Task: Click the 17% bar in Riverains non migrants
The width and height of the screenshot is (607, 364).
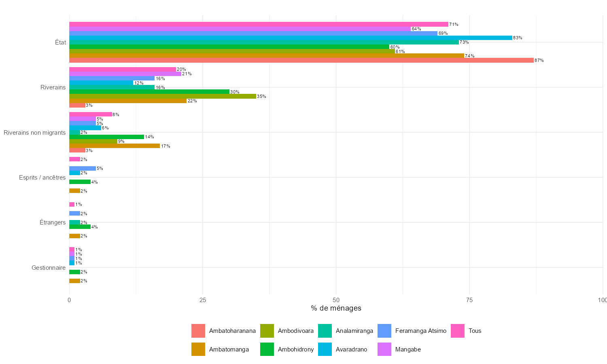Action: (x=115, y=146)
